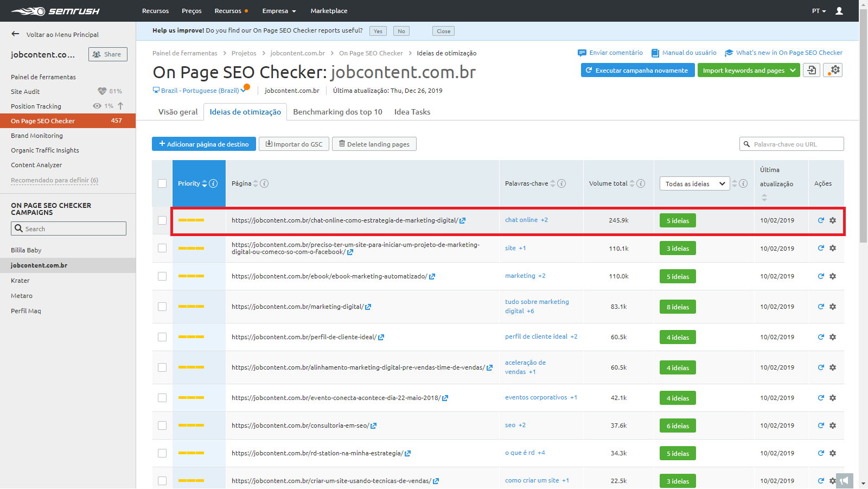Viewport: 868px width, 489px height.
Task: Open Marketplace in top navigation
Action: pos(329,11)
